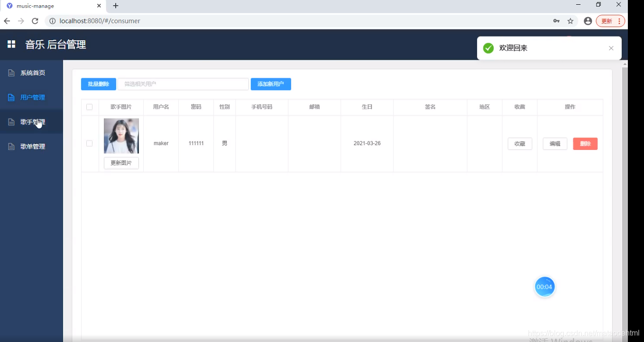Click the 用户名 column header
The width and height of the screenshot is (644, 342).
click(x=161, y=107)
